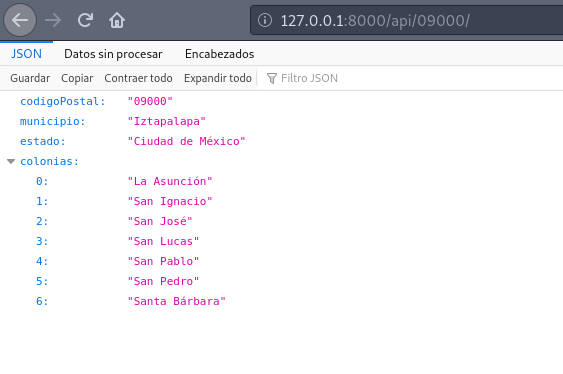This screenshot has width=563, height=374.
Task: Select the "San José" value
Action: 160,221
